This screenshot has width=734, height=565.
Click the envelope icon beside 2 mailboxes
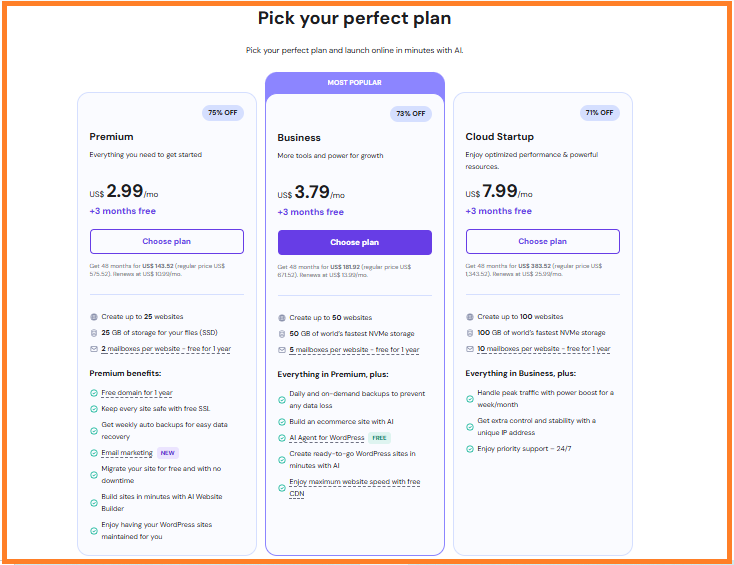tap(94, 349)
